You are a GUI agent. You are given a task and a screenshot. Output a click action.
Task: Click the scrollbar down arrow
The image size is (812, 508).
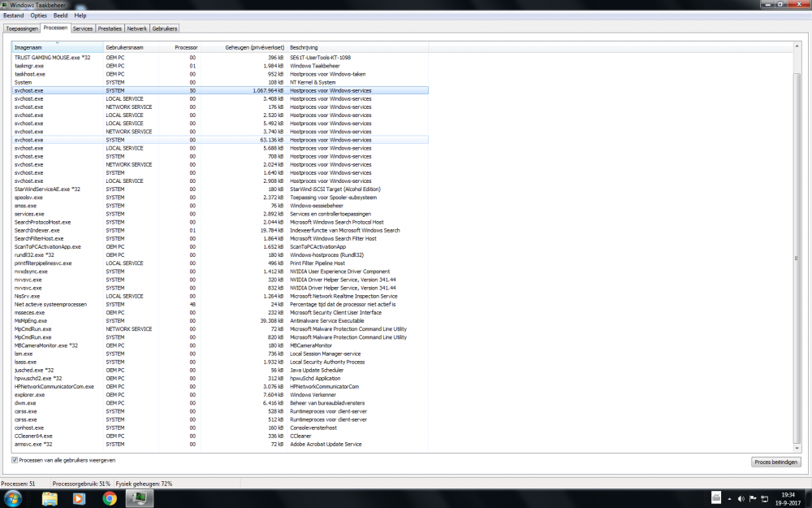pos(797,449)
